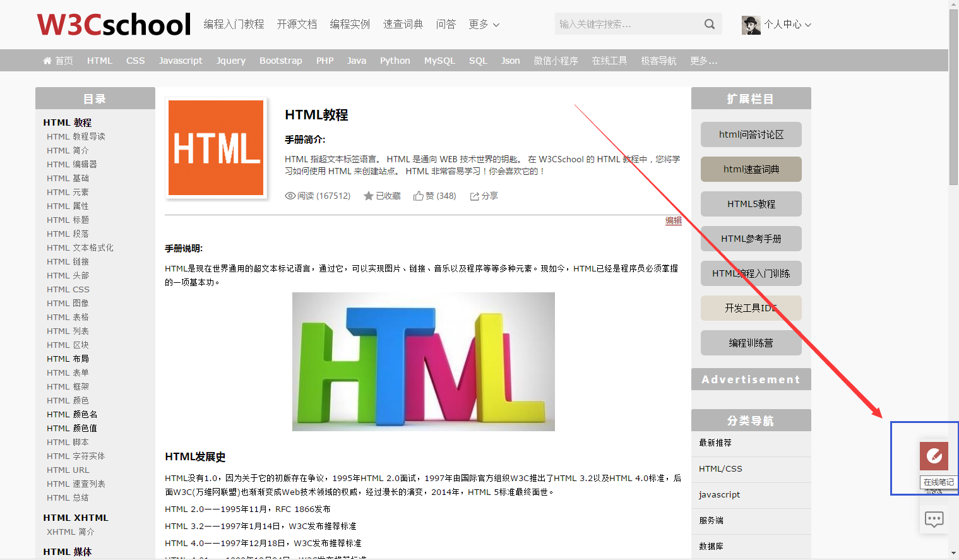This screenshot has height=560, width=959.
Task: Expand 更多… in the gray navbar
Action: click(x=703, y=61)
